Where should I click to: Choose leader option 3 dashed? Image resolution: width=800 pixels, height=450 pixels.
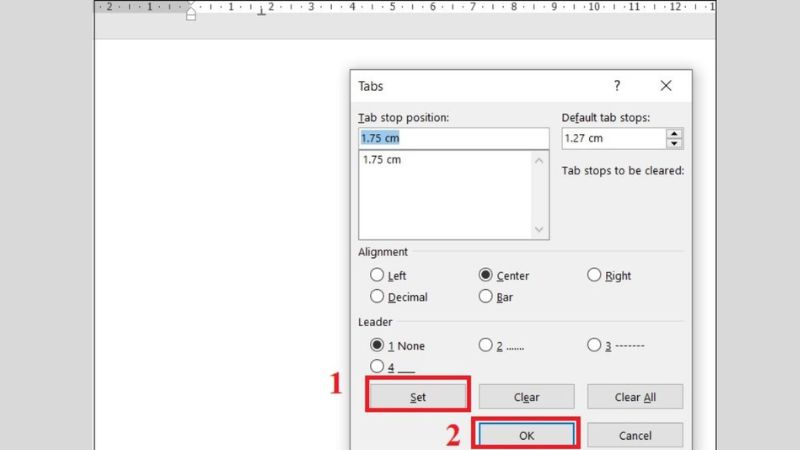point(594,345)
